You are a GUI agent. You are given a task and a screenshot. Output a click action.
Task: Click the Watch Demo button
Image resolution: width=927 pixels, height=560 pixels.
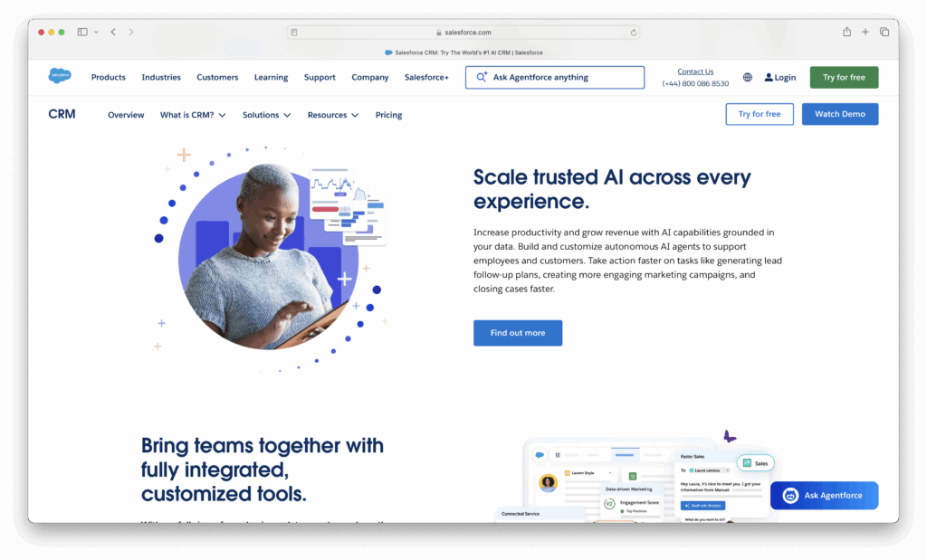840,114
